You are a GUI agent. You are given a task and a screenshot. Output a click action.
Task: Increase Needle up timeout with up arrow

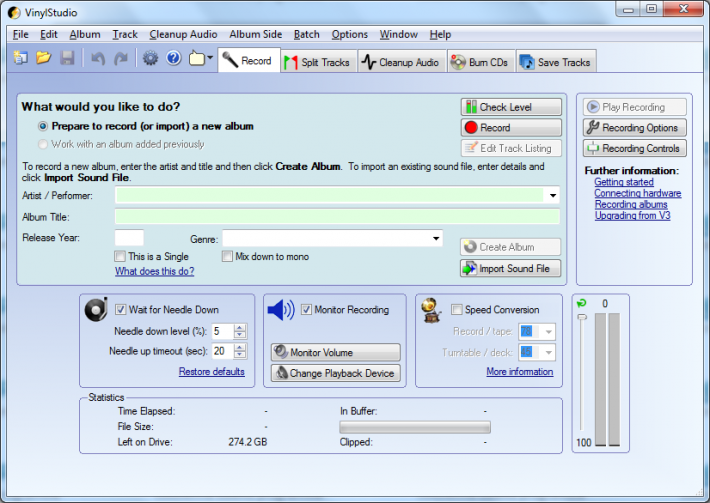click(x=240, y=347)
